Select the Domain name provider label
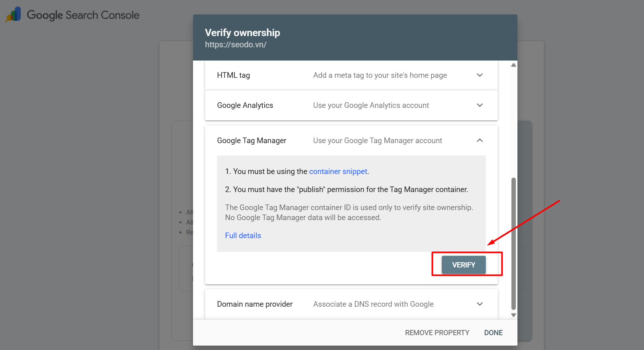644x350 pixels. pyautogui.click(x=255, y=304)
